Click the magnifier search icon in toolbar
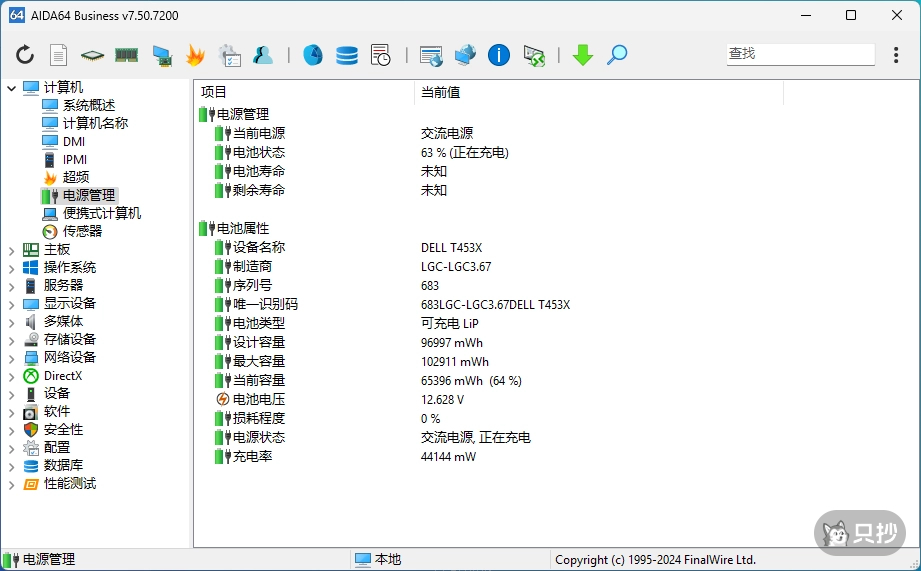The height and width of the screenshot is (571, 921). click(x=617, y=55)
